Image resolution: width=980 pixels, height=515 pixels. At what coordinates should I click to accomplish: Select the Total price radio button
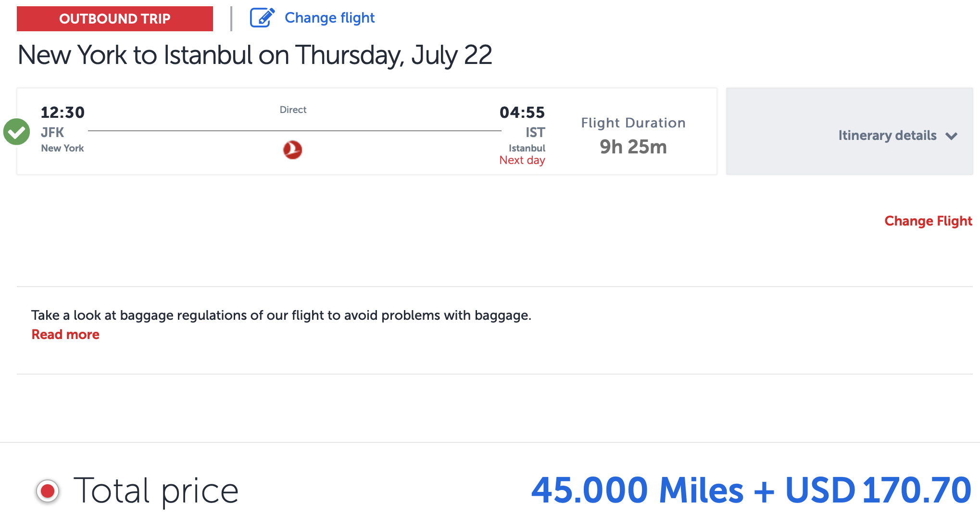click(x=47, y=490)
